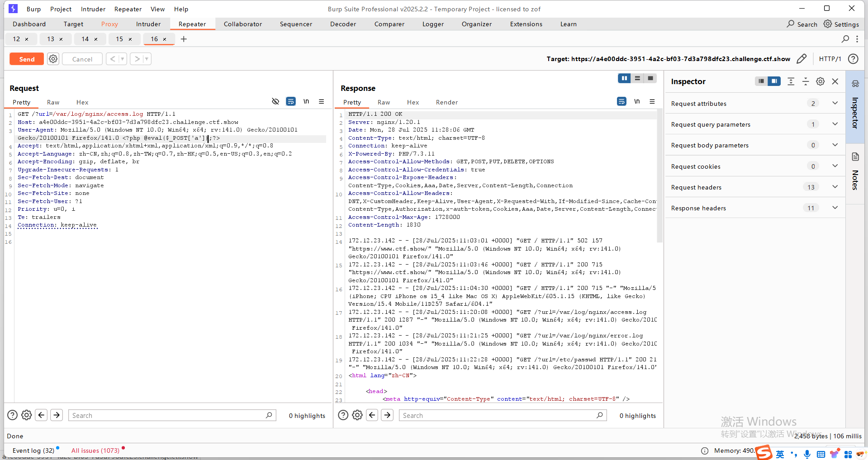Open Request search help icon
Image resolution: width=868 pixels, height=460 pixels.
pyautogui.click(x=13, y=415)
